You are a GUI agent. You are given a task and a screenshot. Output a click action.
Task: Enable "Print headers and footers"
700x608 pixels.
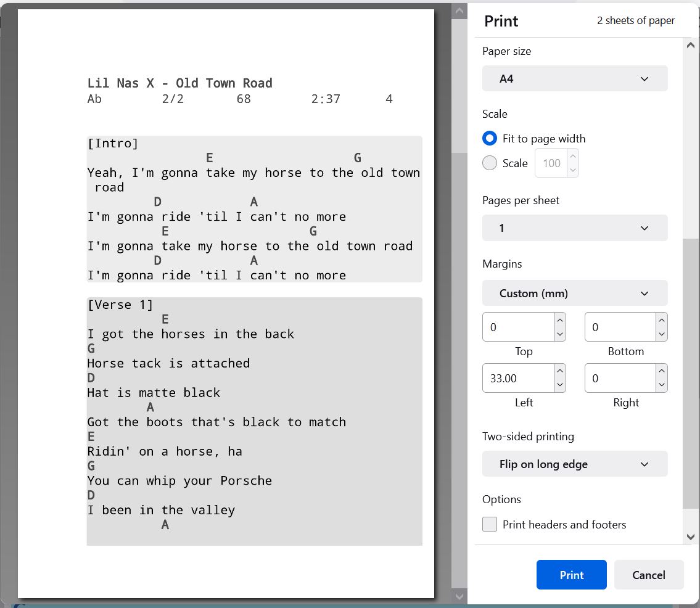coord(489,524)
